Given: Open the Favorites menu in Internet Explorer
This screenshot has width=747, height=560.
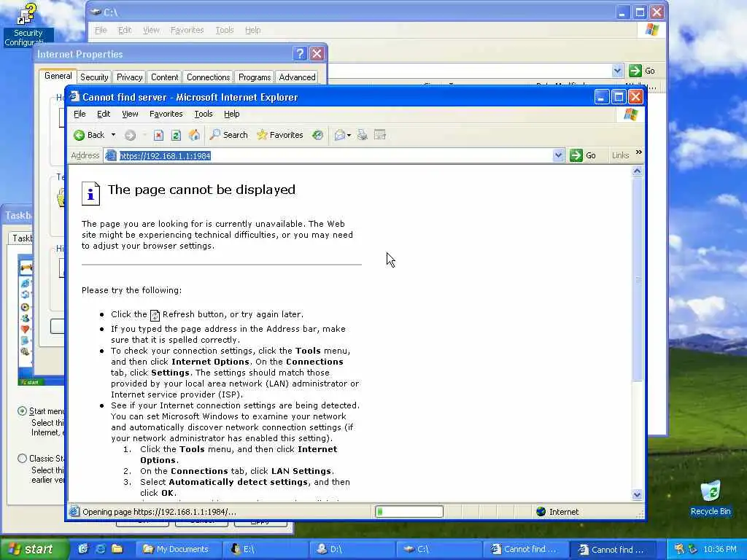Looking at the screenshot, I should pos(166,114).
